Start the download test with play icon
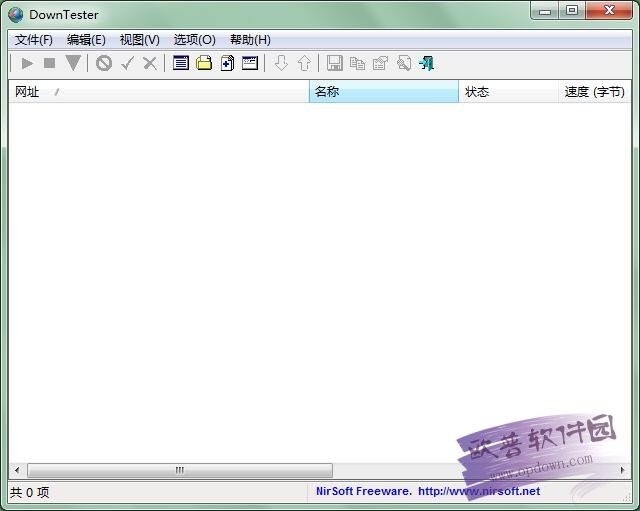Viewport: 640px width, 511px height. pyautogui.click(x=27, y=63)
